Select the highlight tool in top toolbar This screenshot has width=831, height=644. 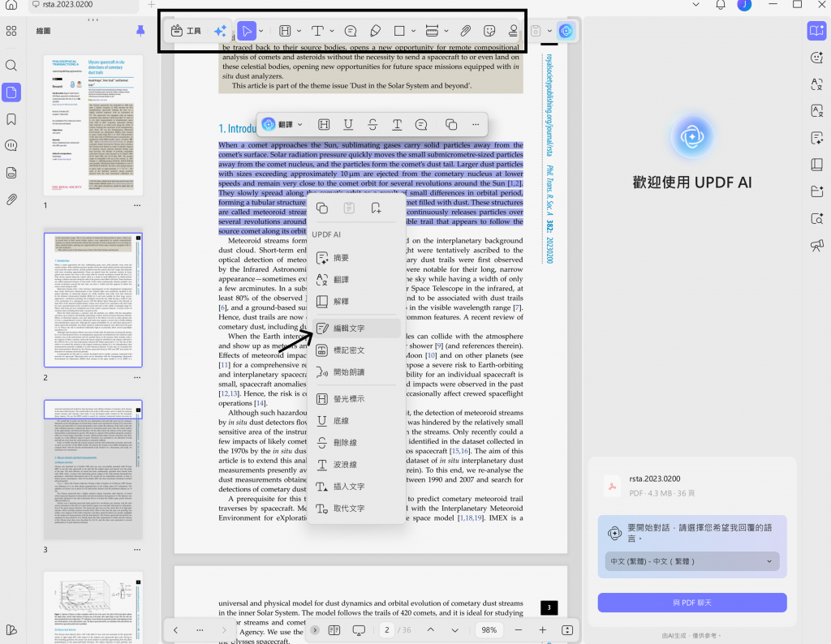pyautogui.click(x=285, y=31)
